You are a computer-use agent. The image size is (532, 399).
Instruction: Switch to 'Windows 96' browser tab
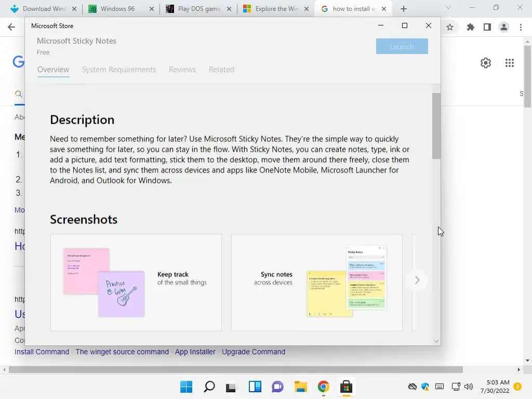(117, 9)
